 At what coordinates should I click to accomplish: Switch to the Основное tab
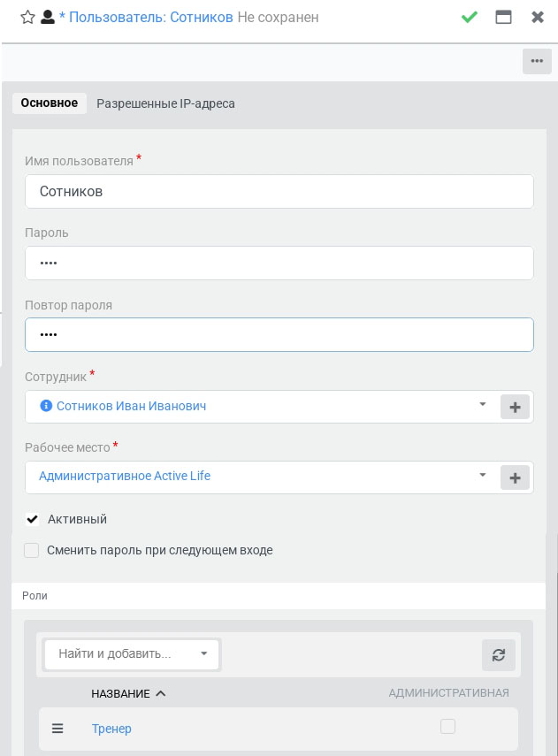coord(50,103)
